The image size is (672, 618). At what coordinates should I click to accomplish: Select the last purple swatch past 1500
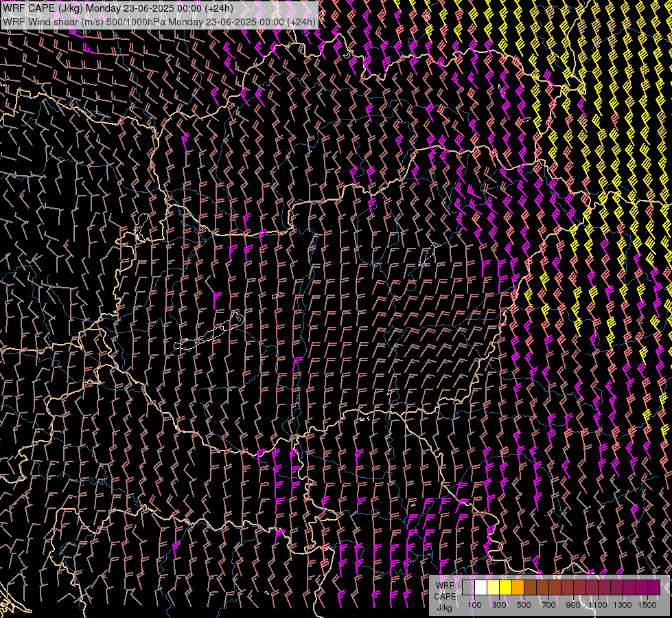[653, 587]
